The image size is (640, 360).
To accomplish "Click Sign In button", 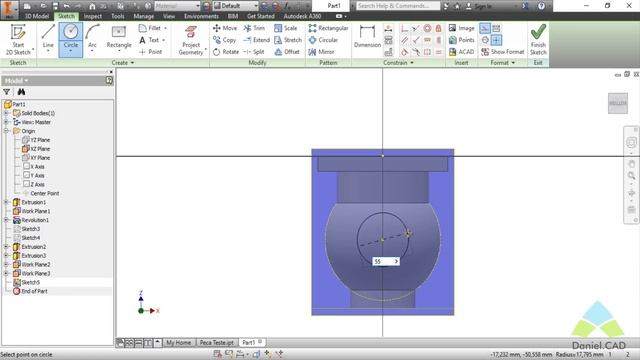I will pyautogui.click(x=478, y=6).
